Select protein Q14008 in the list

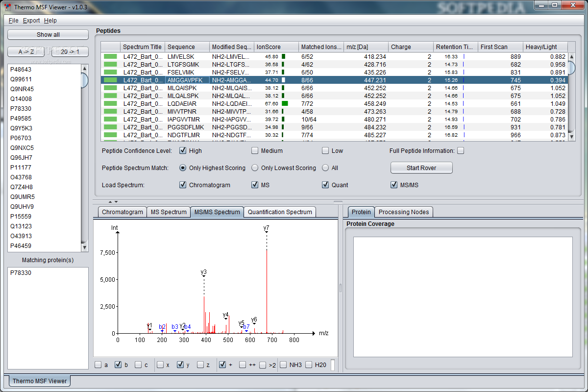tap(44, 99)
